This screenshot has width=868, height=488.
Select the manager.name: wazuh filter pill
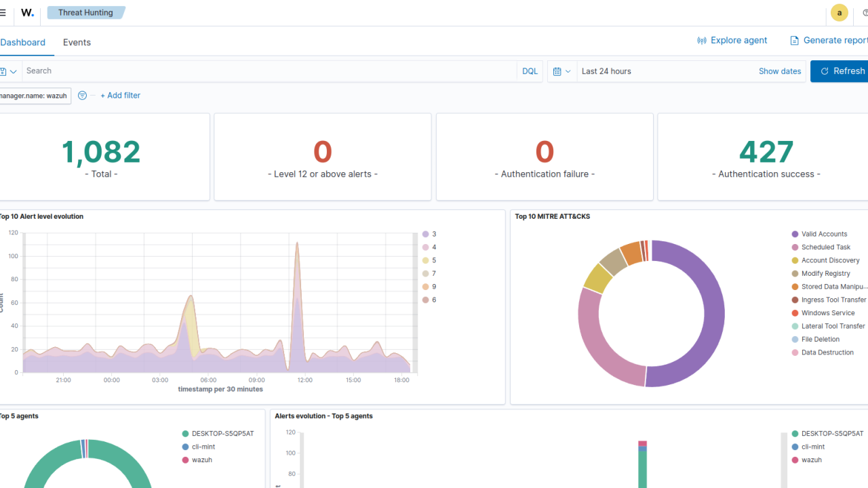35,96
